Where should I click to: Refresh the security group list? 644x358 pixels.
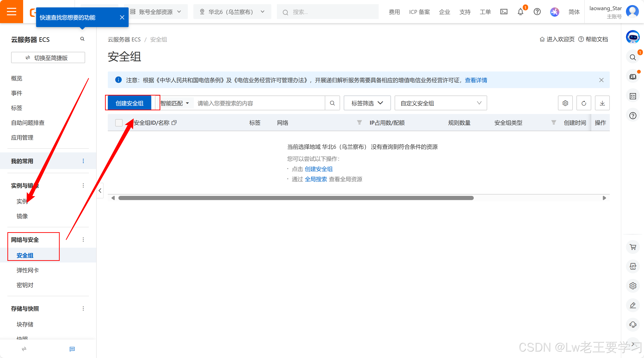point(584,103)
